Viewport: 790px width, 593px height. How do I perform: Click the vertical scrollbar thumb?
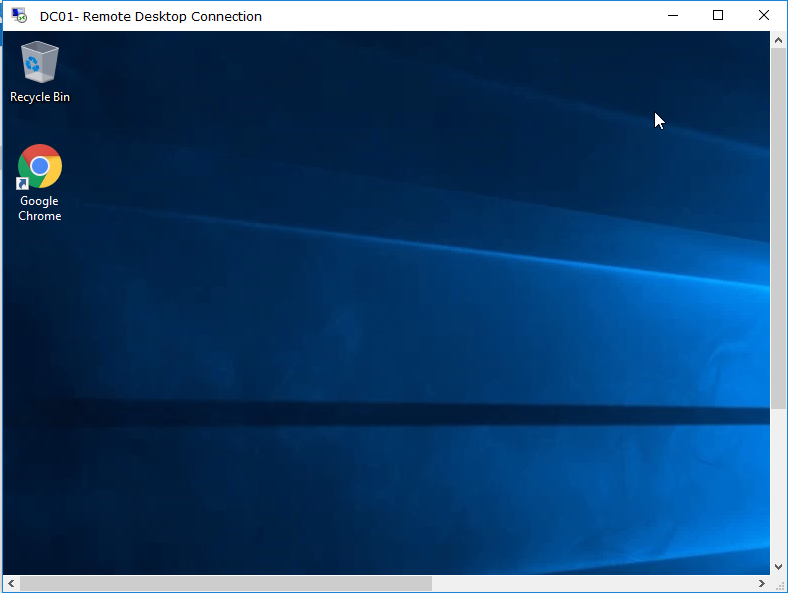coord(778,229)
